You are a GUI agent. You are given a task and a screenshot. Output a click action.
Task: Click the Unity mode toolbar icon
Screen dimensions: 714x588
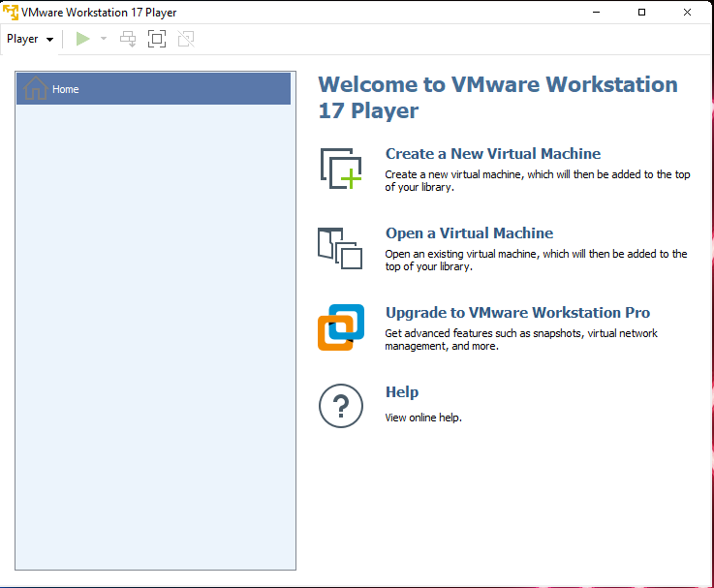[186, 39]
